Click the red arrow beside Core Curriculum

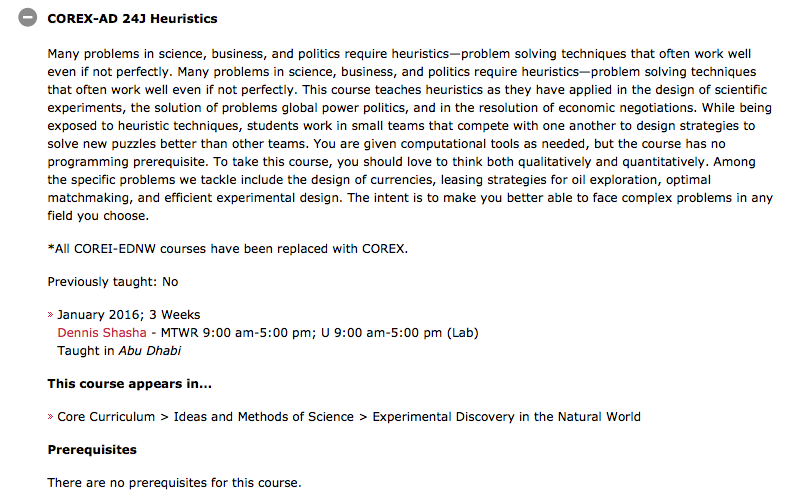coord(51,417)
